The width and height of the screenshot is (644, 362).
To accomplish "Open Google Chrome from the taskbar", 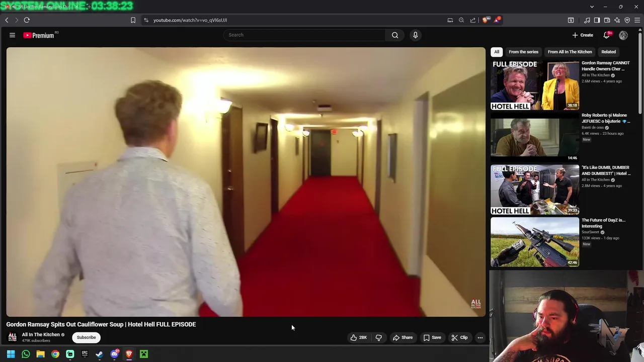I will point(55,354).
